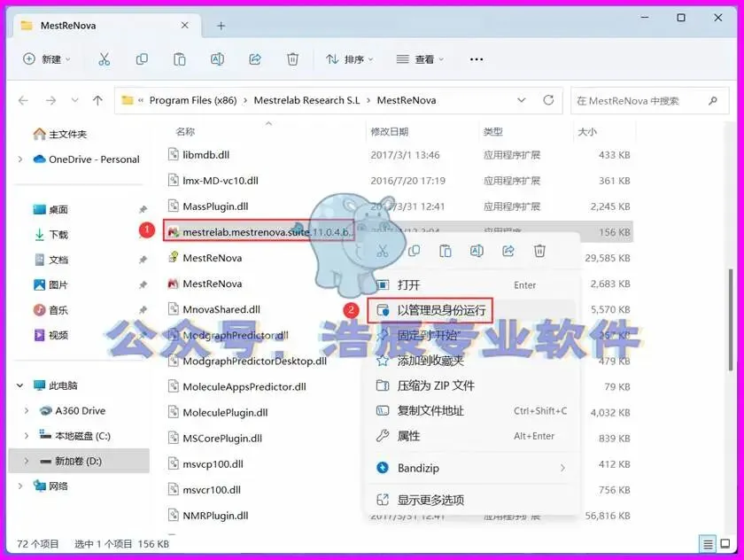This screenshot has height=560, width=744.
Task: Click Mestrelab Research S.L in the breadcrumb
Action: pos(306,100)
